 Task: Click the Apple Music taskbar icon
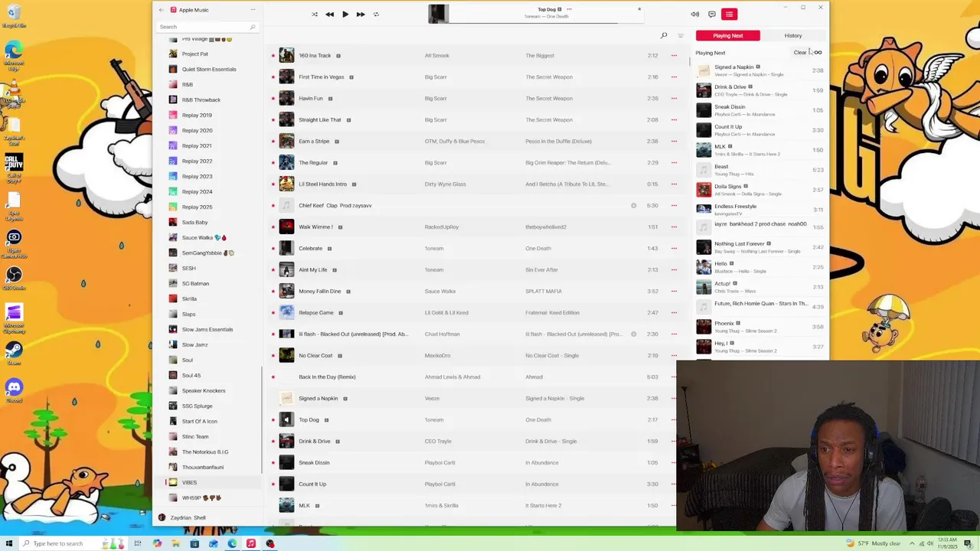pyautogui.click(x=250, y=543)
